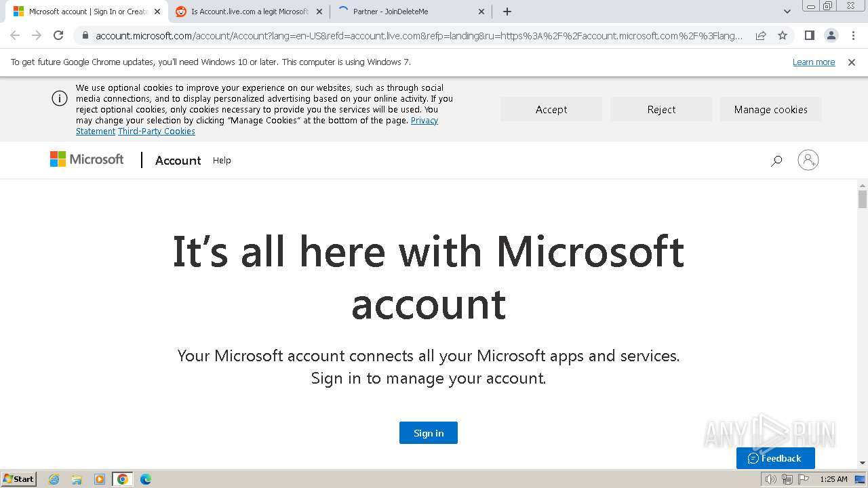Screen dimensions: 868x488
Task: Open the Help menu item
Action: point(222,161)
